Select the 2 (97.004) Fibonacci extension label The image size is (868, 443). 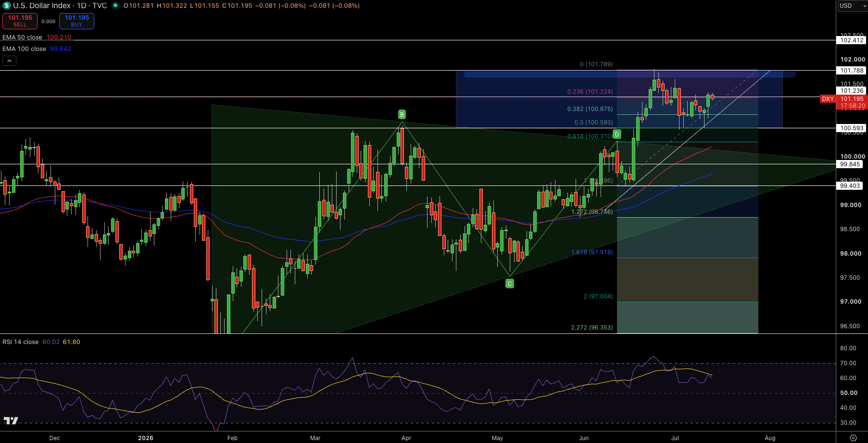(x=598, y=296)
